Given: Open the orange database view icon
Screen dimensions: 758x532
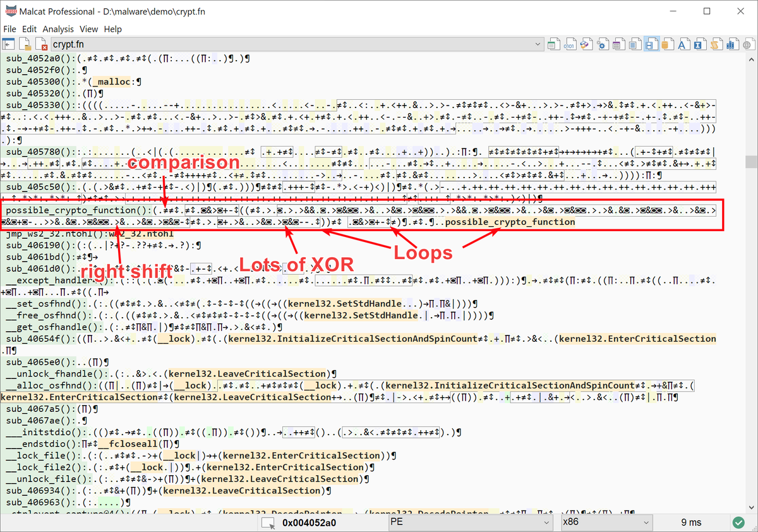Looking at the screenshot, I should pyautogui.click(x=668, y=44).
